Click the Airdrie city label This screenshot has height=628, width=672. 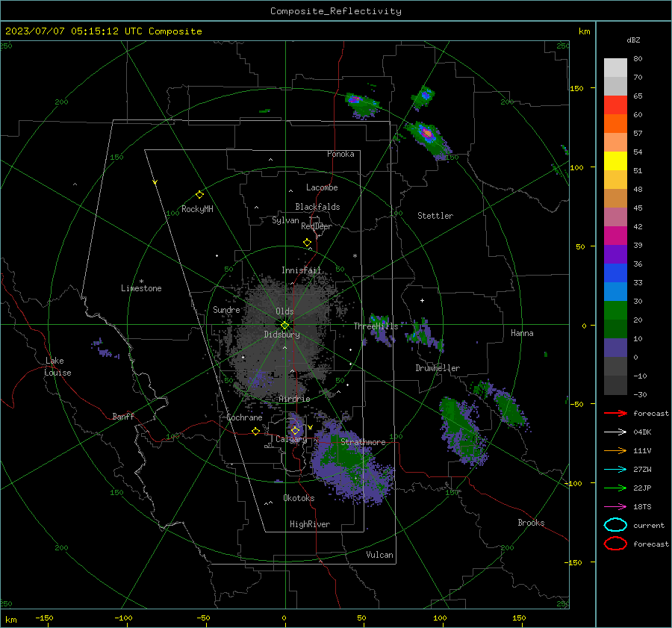tap(294, 399)
